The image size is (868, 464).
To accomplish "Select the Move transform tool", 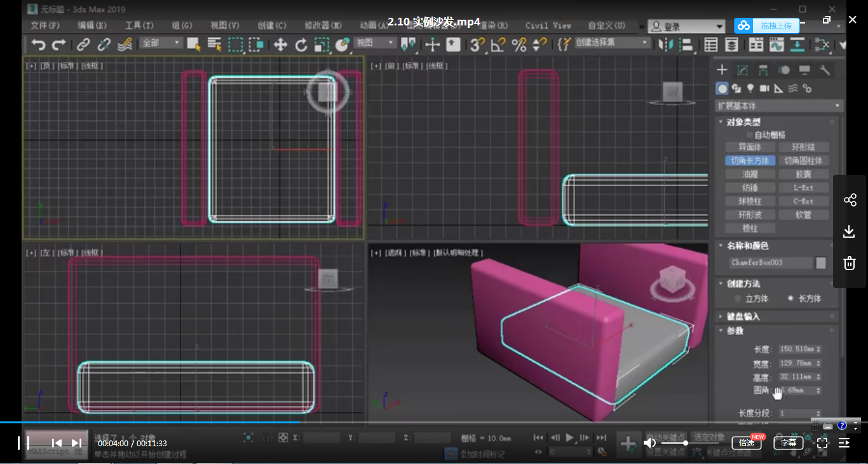I will 280,44.
